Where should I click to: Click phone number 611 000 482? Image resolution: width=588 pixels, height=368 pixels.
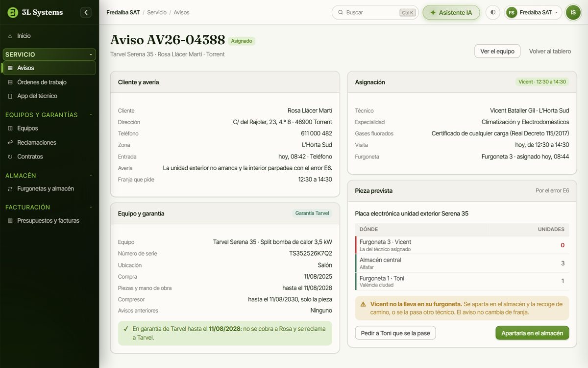click(x=317, y=133)
